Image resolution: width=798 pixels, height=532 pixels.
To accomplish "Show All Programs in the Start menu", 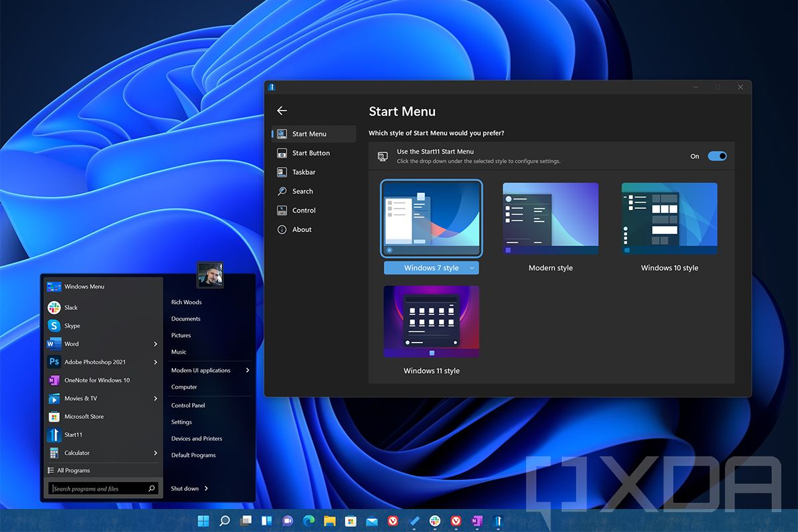I will pyautogui.click(x=73, y=470).
